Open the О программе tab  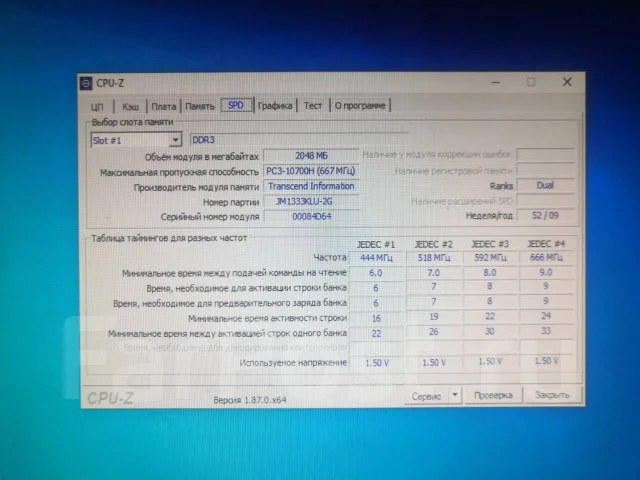click(360, 105)
